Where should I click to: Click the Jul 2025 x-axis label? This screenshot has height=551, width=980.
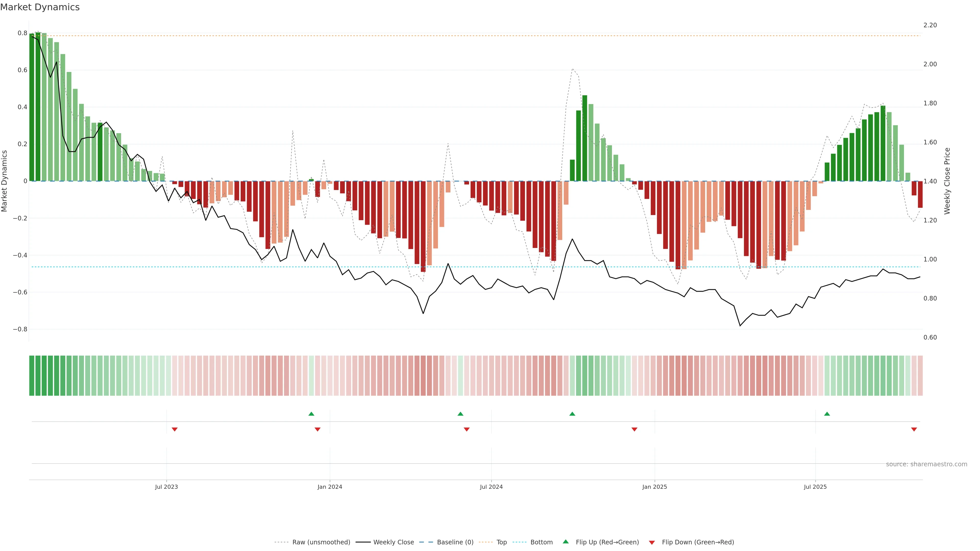(815, 487)
